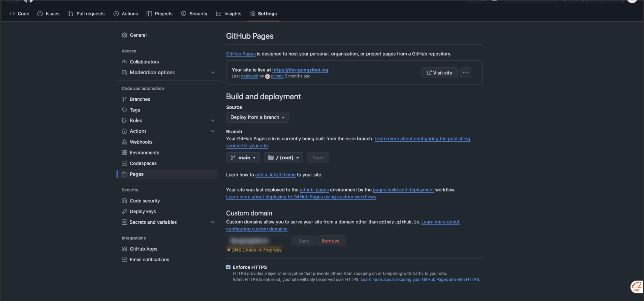This screenshot has width=644, height=301.
Task: Go to the repository Actions tab
Action: [126, 14]
